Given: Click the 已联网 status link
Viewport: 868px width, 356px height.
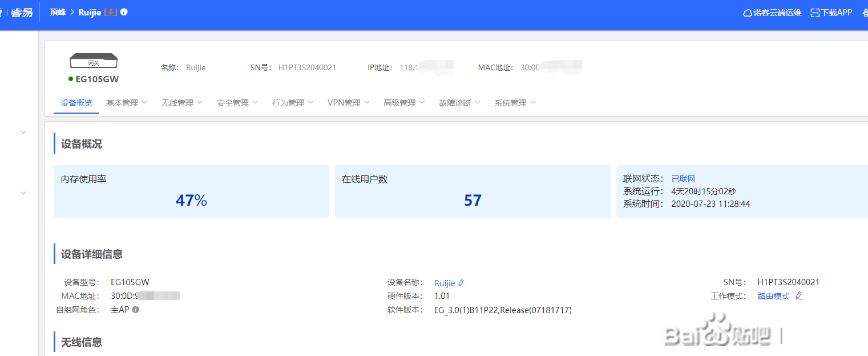Looking at the screenshot, I should click(683, 179).
